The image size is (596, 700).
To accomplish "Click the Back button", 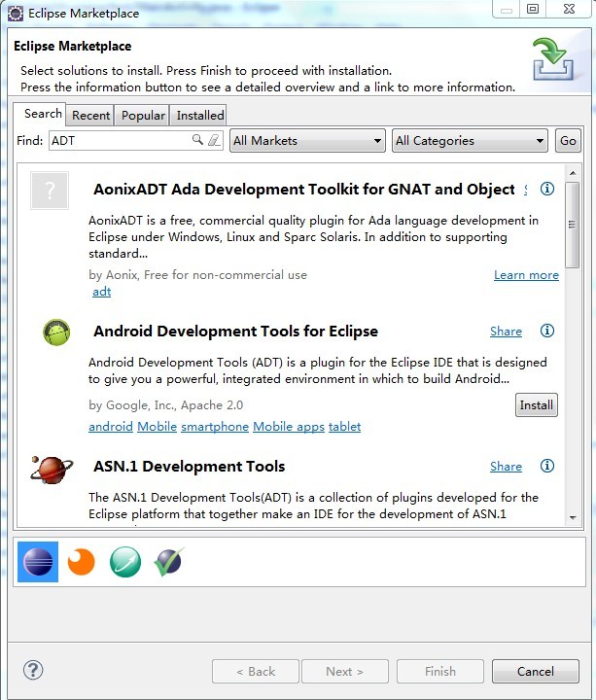I will 256,671.
